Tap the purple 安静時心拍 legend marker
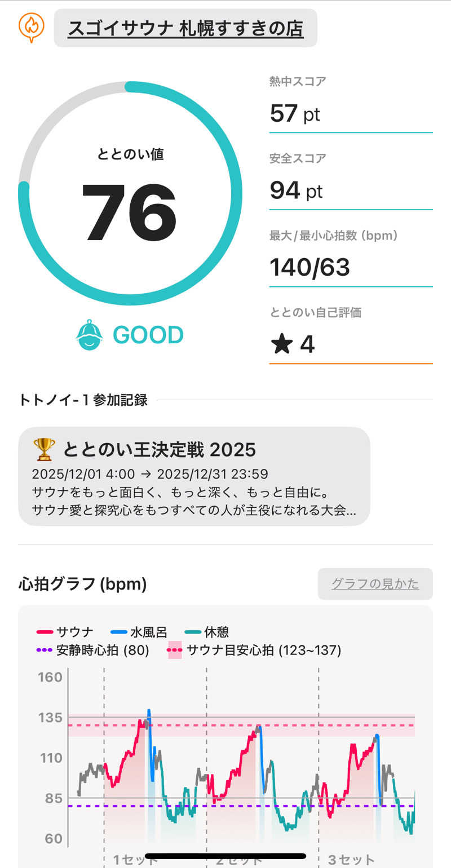 coord(45,650)
